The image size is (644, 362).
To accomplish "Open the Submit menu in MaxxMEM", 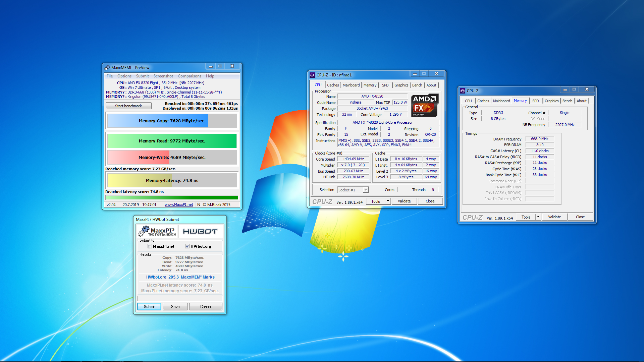I will [x=143, y=76].
